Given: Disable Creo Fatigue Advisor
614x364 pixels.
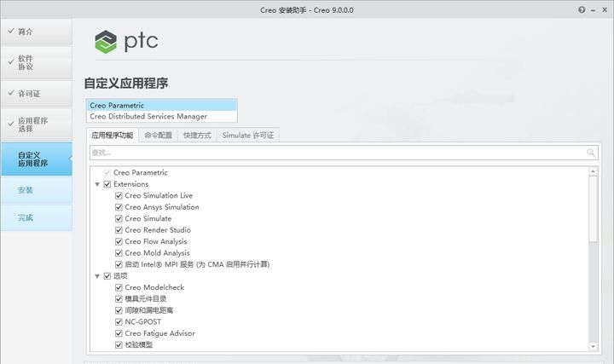Looking at the screenshot, I should (119, 333).
